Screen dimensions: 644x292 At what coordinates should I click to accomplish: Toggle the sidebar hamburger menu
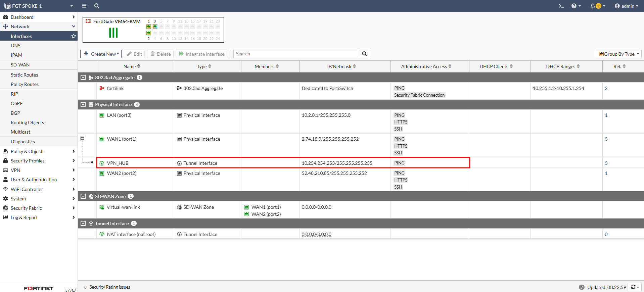tap(84, 6)
